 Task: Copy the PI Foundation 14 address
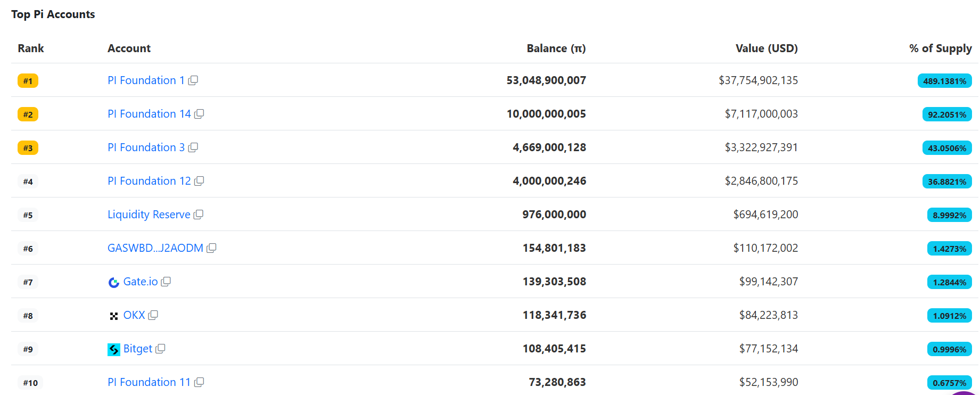pos(199,114)
